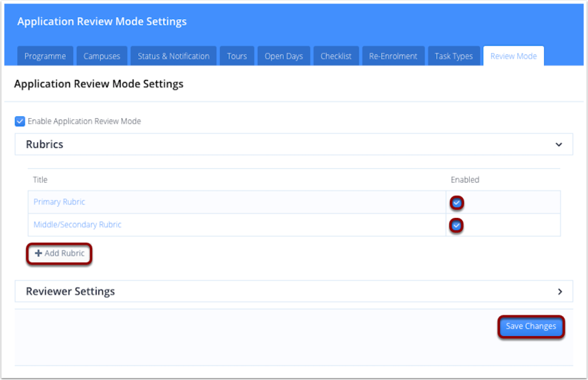The width and height of the screenshot is (588, 380).
Task: Switch to the Campuses tab
Action: [x=102, y=56]
